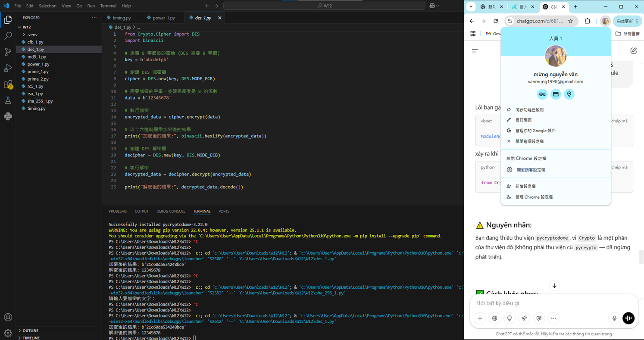Collapse the W12 explorer folder

coord(26,27)
